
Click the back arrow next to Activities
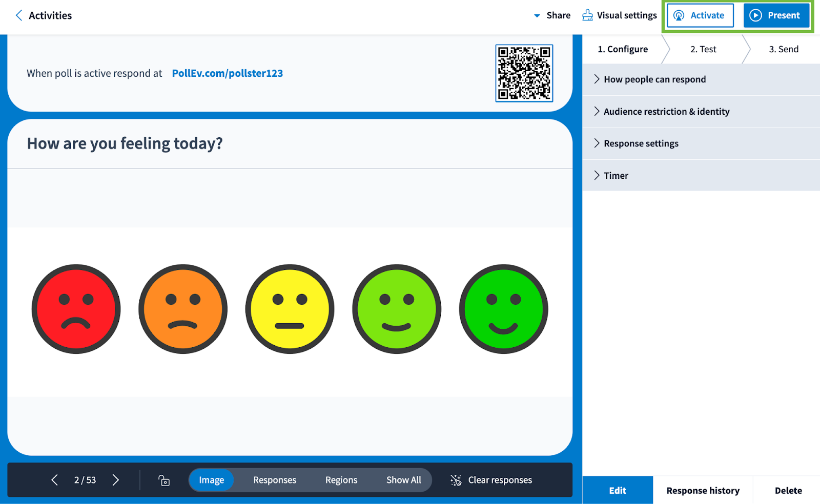[19, 15]
